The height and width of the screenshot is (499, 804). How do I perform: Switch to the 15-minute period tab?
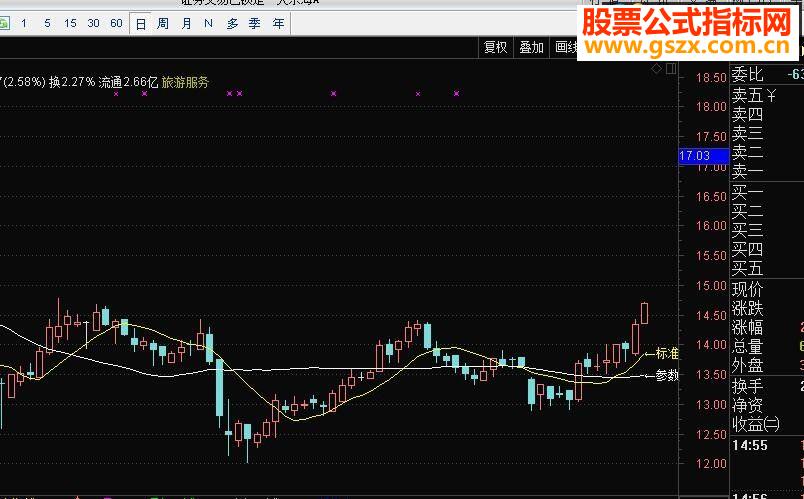coord(70,24)
